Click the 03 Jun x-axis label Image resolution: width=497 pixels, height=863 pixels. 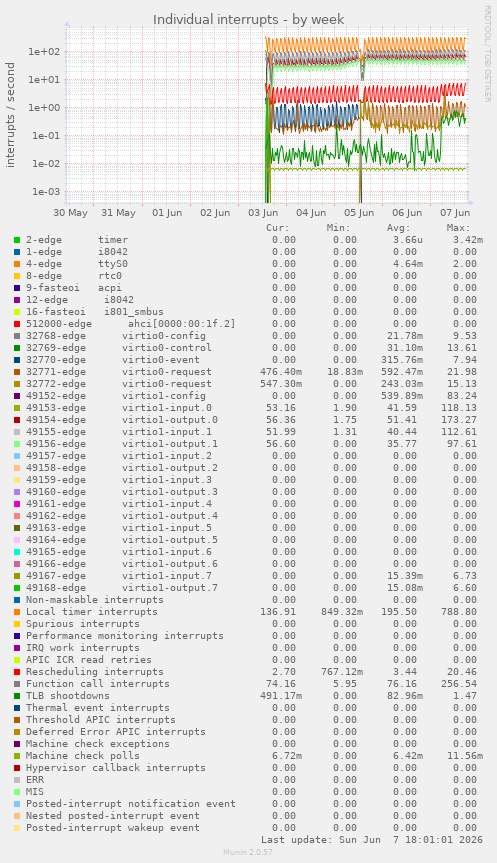(263, 213)
